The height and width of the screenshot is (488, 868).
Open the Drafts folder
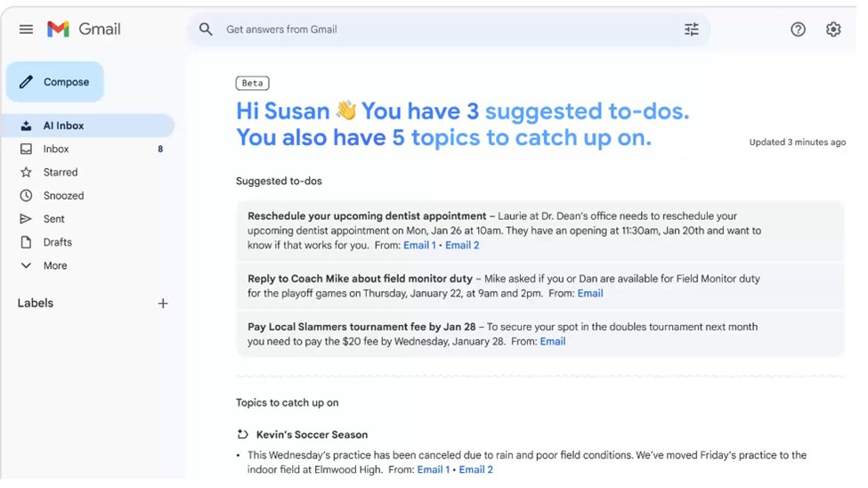click(88, 242)
